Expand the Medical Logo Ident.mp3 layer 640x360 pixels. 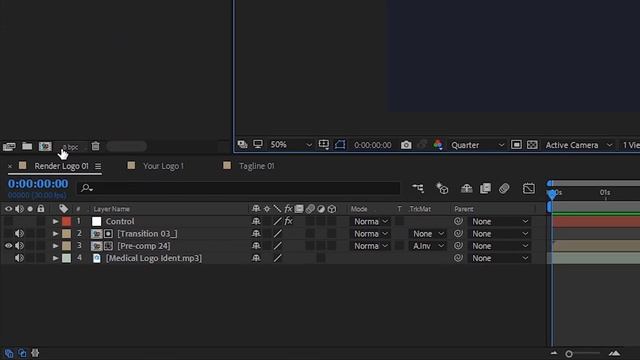pos(56,258)
